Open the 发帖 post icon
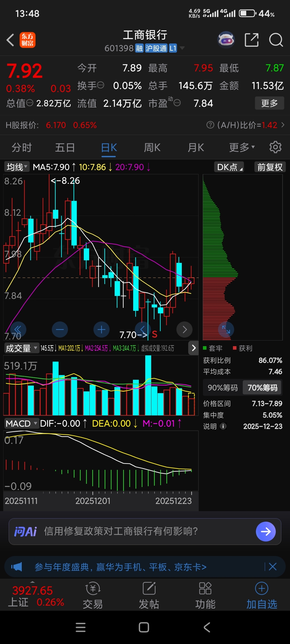 coord(149,595)
